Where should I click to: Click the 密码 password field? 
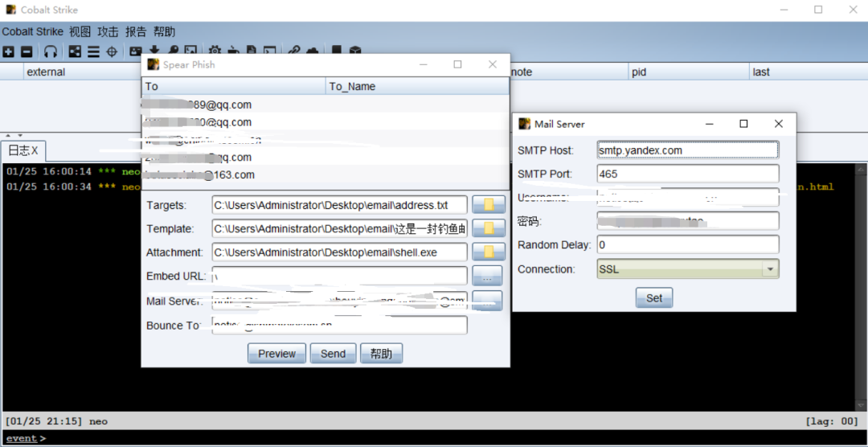(688, 221)
